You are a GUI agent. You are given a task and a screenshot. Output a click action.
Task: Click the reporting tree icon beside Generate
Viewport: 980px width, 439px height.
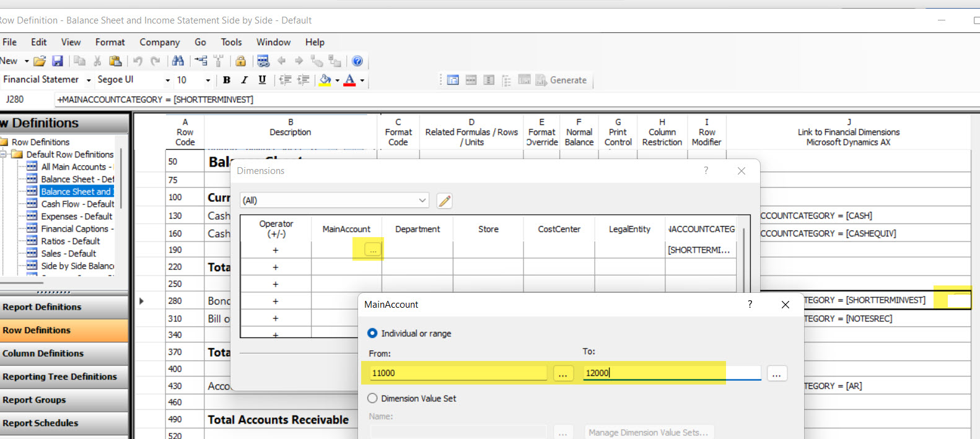tap(506, 80)
